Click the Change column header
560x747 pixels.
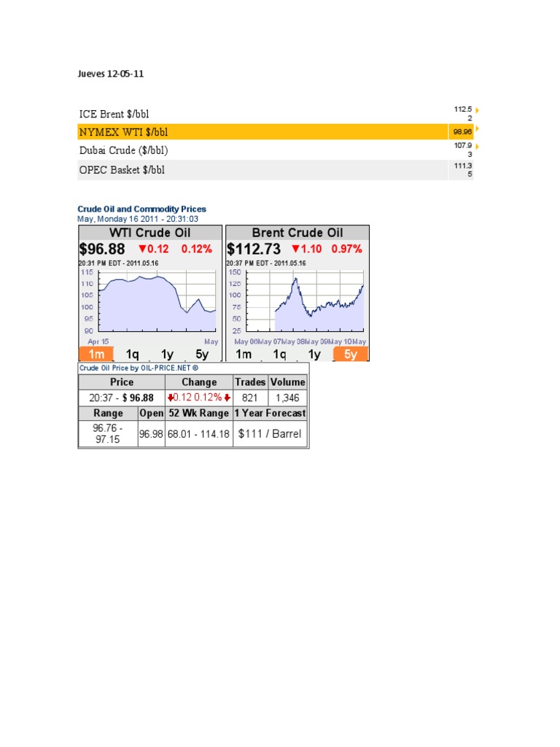(x=199, y=382)
